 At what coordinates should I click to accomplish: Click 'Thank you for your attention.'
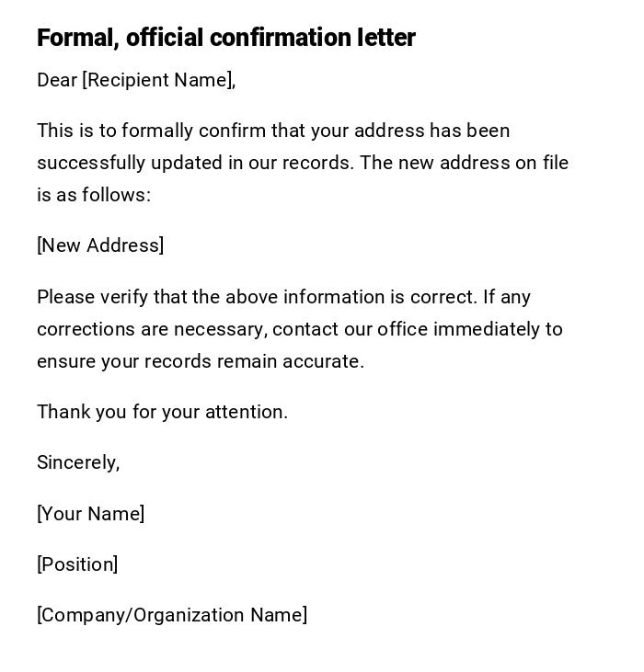coord(162,412)
